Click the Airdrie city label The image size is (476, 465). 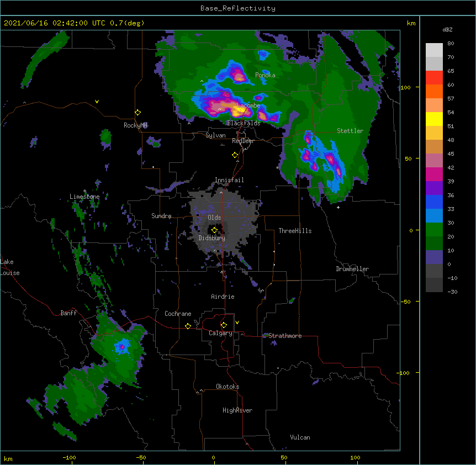pos(223,297)
